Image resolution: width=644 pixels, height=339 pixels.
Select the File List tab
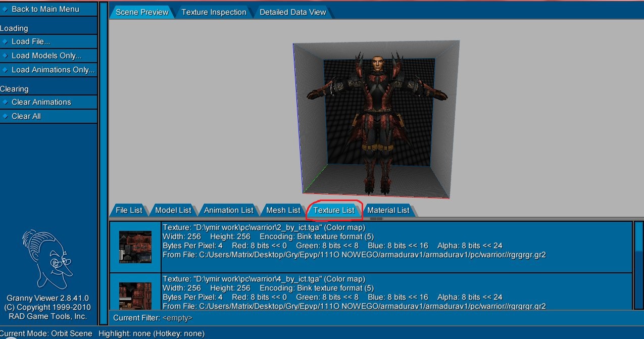tap(129, 210)
